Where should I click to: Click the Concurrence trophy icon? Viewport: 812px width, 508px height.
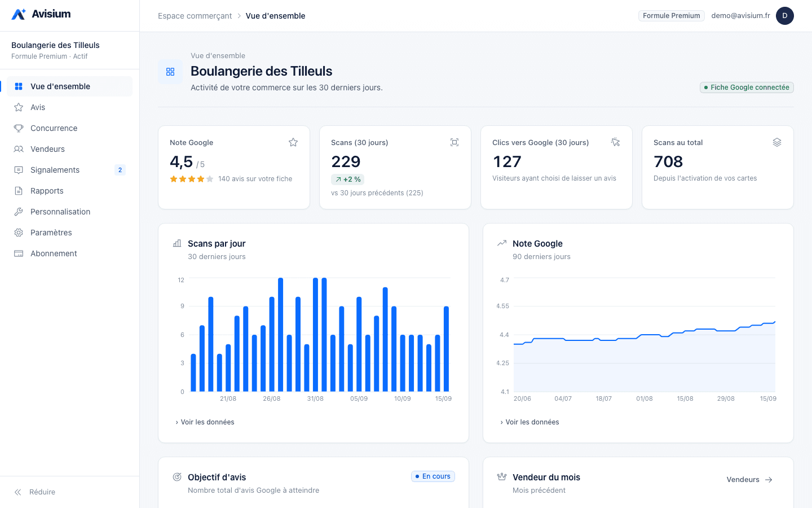tap(19, 128)
